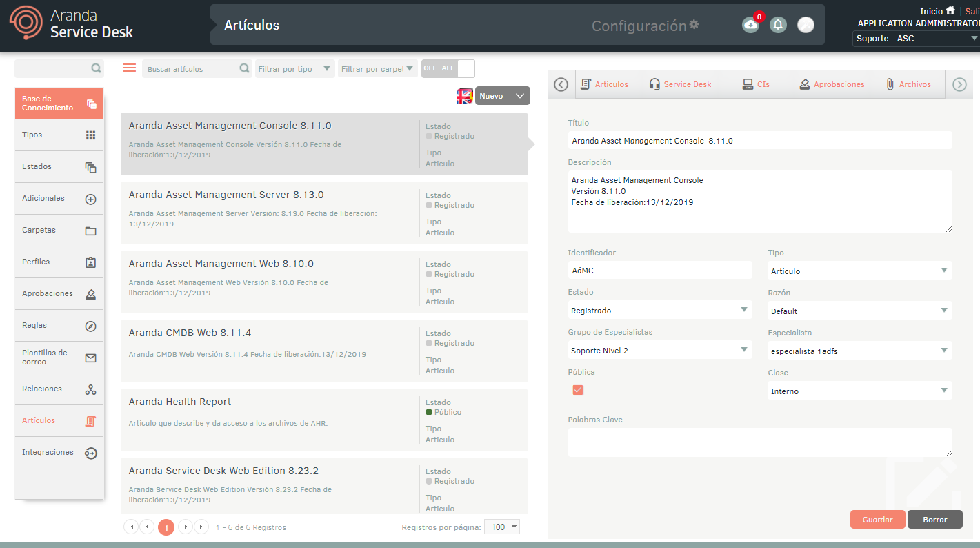
Task: Go to Inicio home icon
Action: pyautogui.click(x=950, y=11)
